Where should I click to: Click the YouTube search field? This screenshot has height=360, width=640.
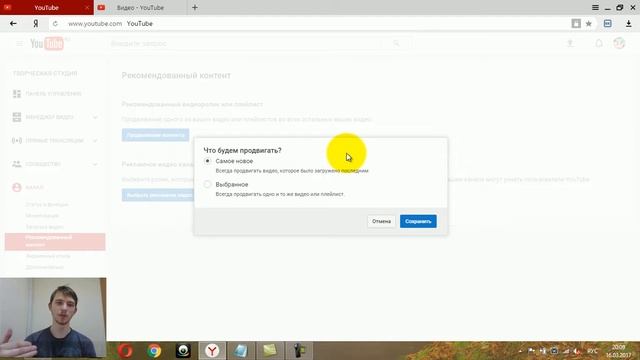click(246, 43)
